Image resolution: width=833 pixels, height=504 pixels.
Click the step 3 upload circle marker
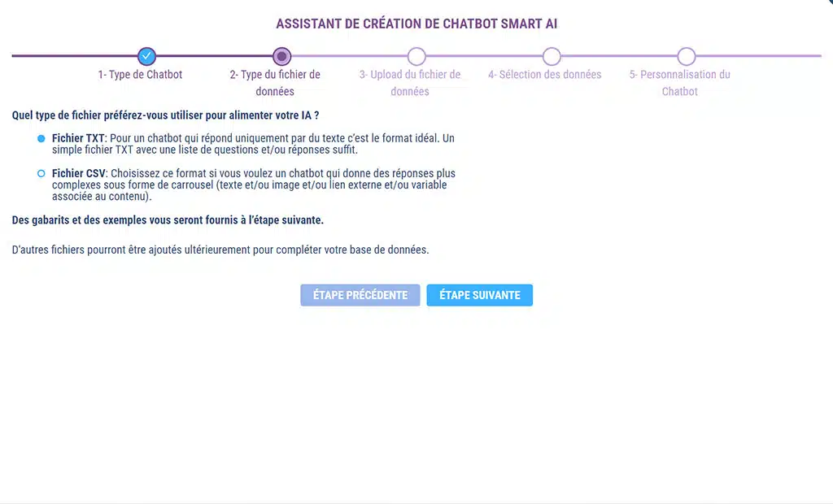coord(416,56)
